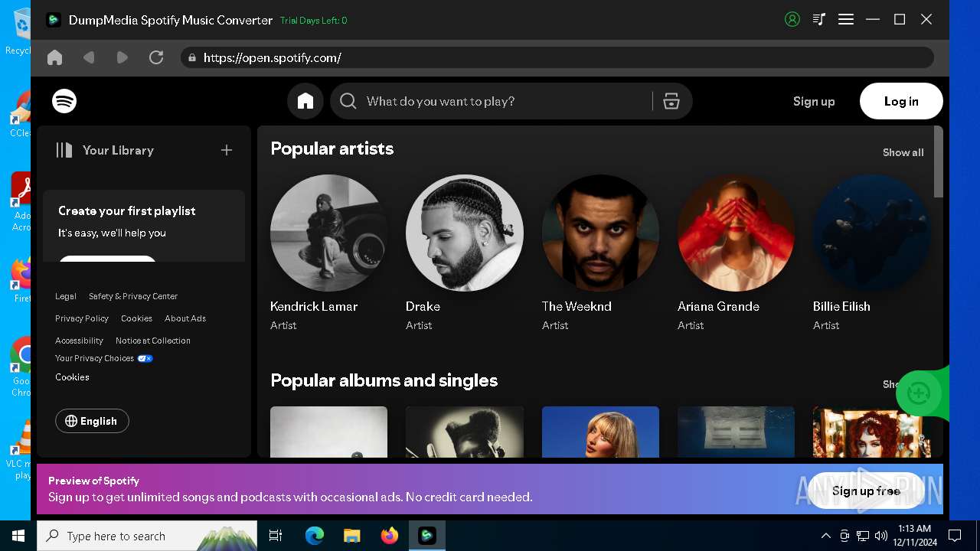Viewport: 980px width, 551px height.
Task: Click The Weeknd name text
Action: [x=577, y=306]
